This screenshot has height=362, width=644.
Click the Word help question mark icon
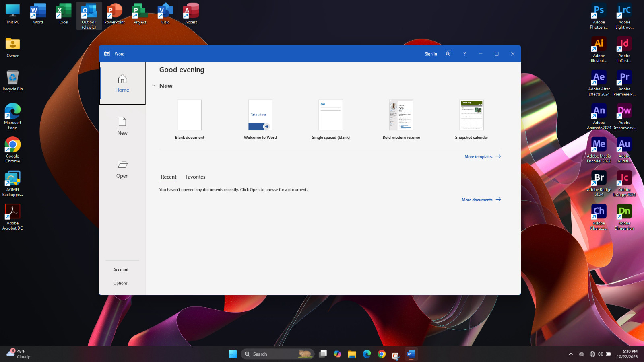click(464, 53)
